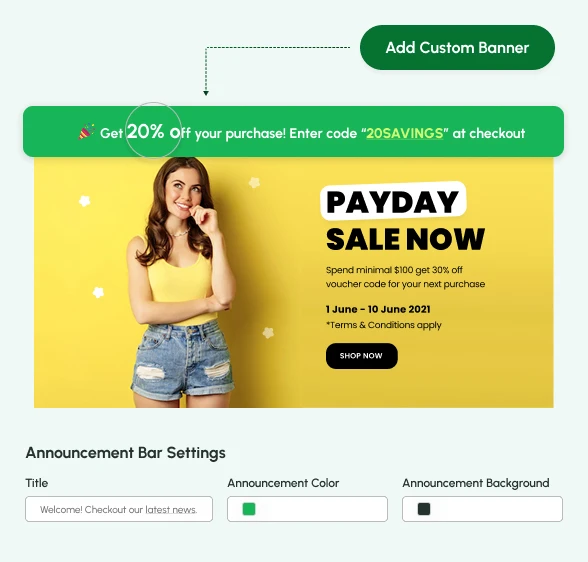
Task: Click the green announcement bar at checkout text
Action: pyautogui.click(x=489, y=133)
